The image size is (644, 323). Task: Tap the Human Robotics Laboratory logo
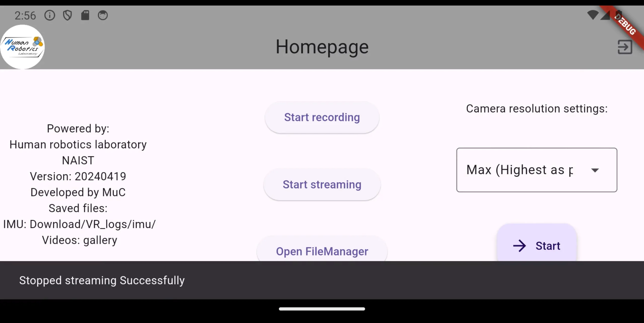coord(22,47)
